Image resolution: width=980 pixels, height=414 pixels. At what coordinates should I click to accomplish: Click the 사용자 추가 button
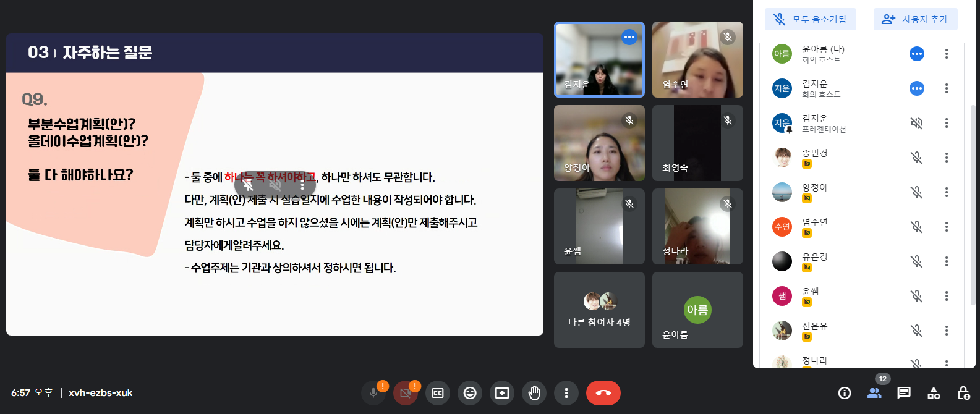(x=916, y=19)
